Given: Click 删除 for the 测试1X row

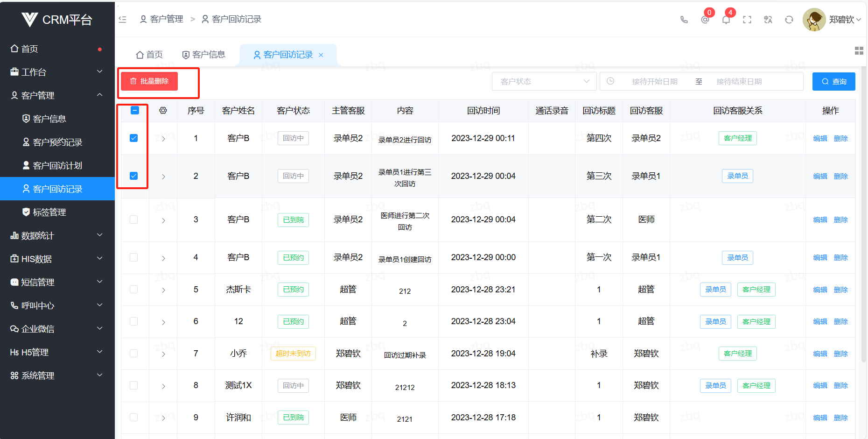Looking at the screenshot, I should [841, 386].
